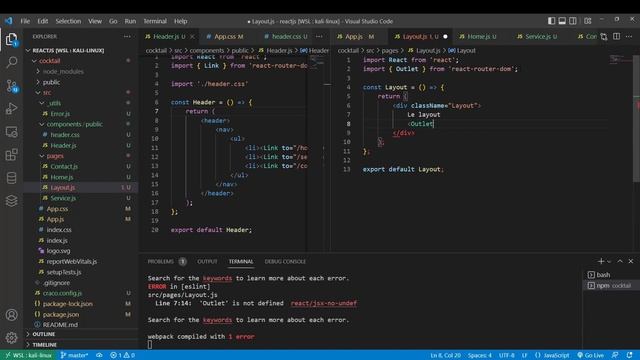Click the feedback icon in status bar
The image size is (640, 360).
(x=615, y=355)
